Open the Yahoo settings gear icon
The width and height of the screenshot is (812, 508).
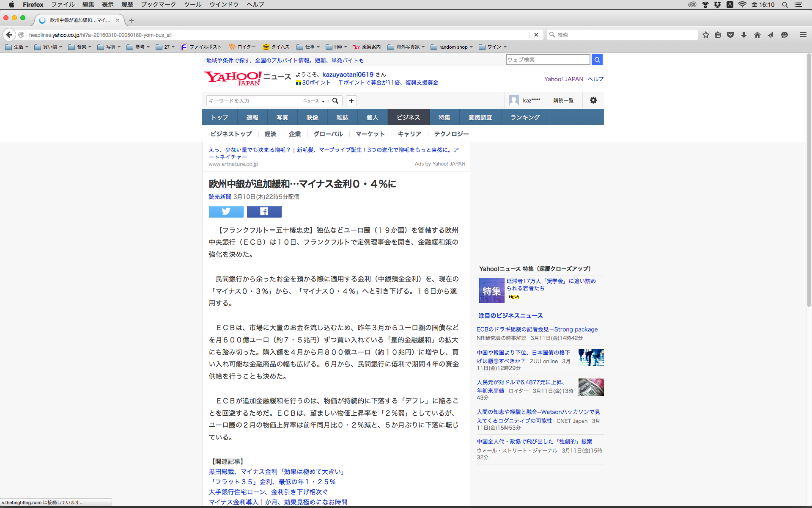pos(593,100)
